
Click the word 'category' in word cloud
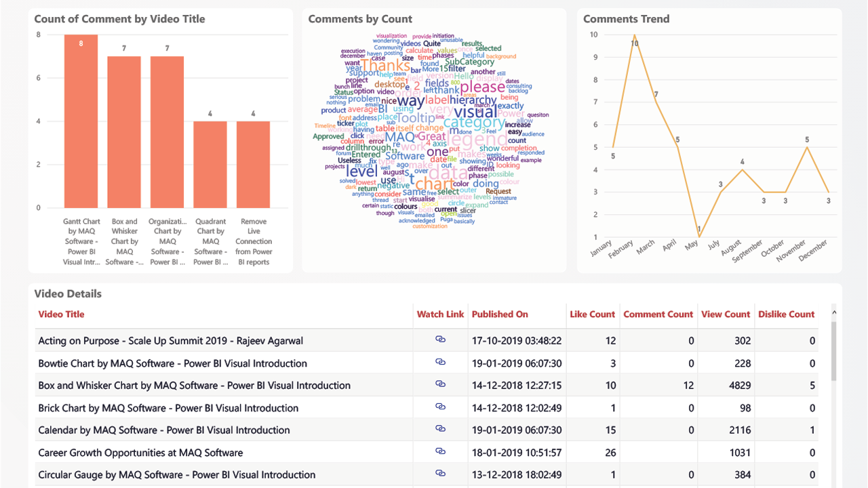474,123
